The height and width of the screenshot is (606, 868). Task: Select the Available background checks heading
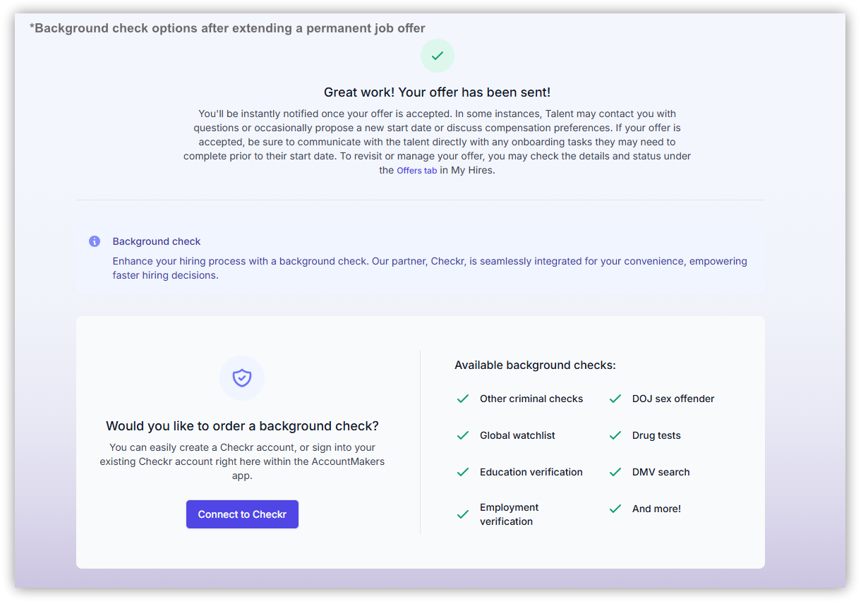click(535, 365)
